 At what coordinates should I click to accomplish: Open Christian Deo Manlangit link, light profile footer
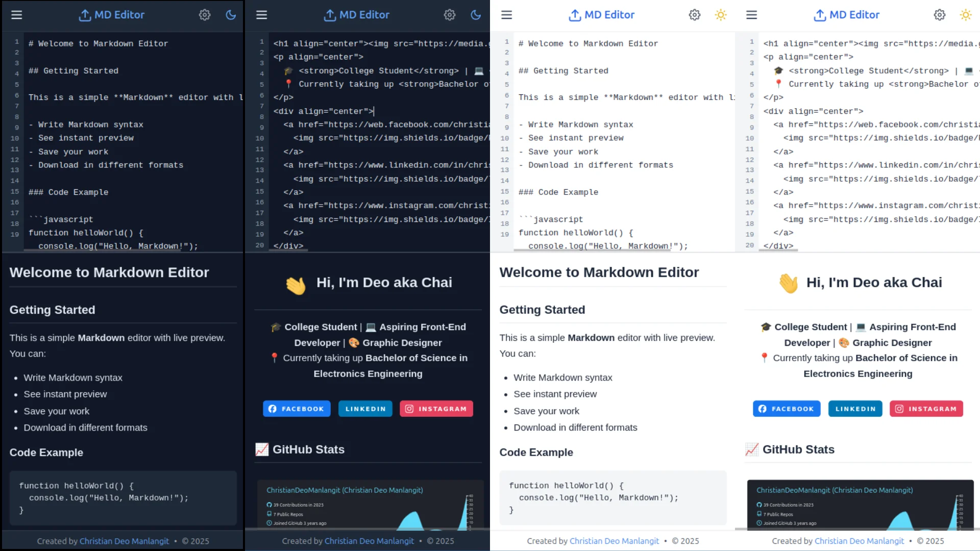coord(859,541)
